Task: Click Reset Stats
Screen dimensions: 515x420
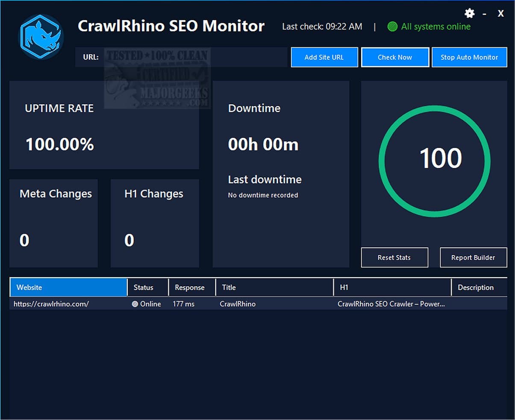Action: 394,257
